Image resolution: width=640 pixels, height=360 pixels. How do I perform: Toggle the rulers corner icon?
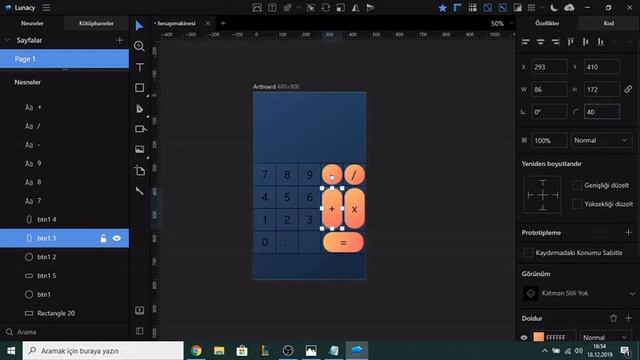click(x=458, y=8)
